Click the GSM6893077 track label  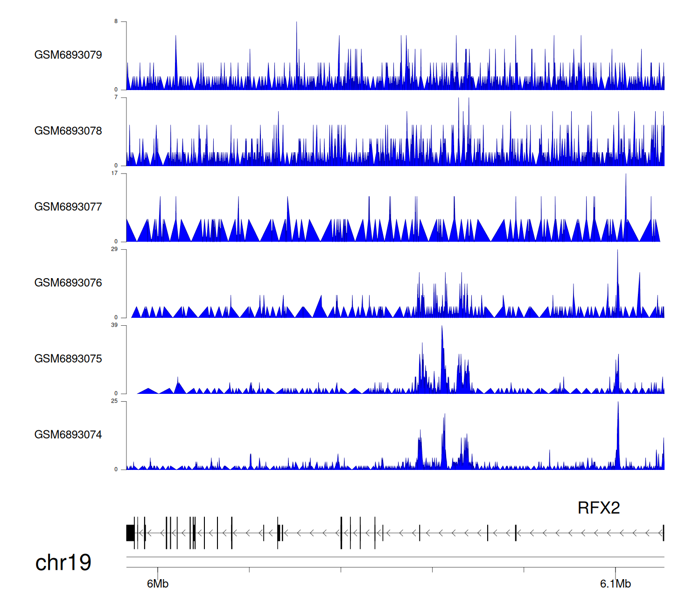point(68,207)
